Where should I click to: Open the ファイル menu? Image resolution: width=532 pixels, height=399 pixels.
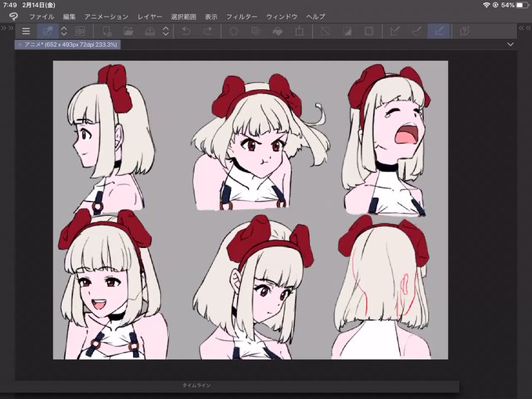tap(41, 16)
